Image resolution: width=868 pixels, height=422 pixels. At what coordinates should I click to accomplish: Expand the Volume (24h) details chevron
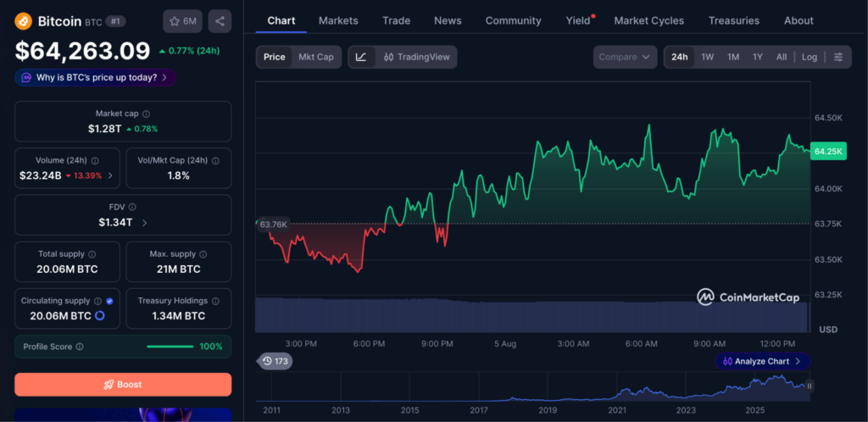pos(110,176)
